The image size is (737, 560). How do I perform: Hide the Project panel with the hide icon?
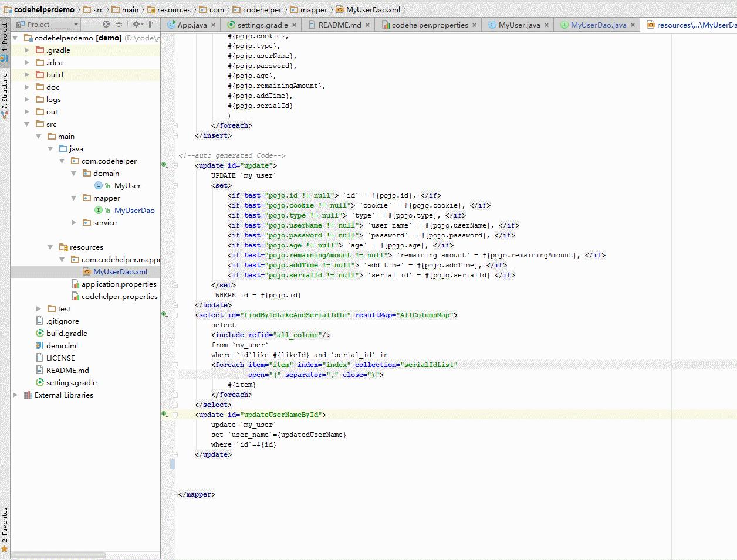[x=153, y=25]
